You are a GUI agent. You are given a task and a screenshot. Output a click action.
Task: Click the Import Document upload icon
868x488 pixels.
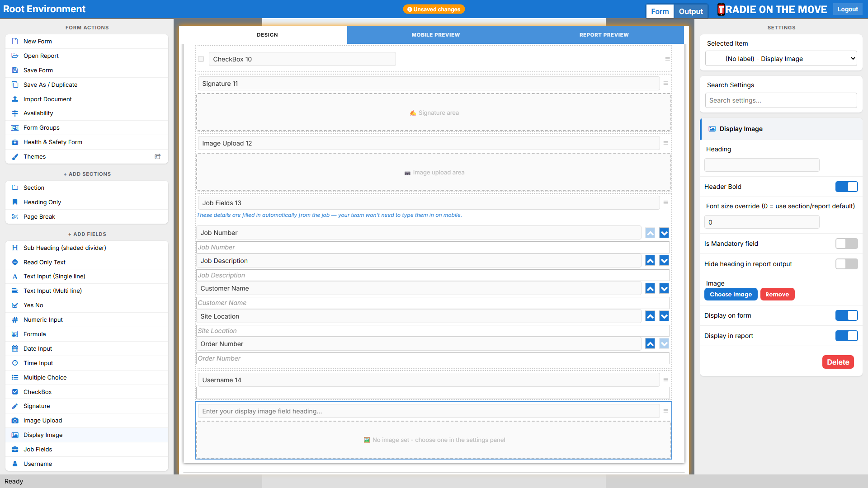coord(15,99)
